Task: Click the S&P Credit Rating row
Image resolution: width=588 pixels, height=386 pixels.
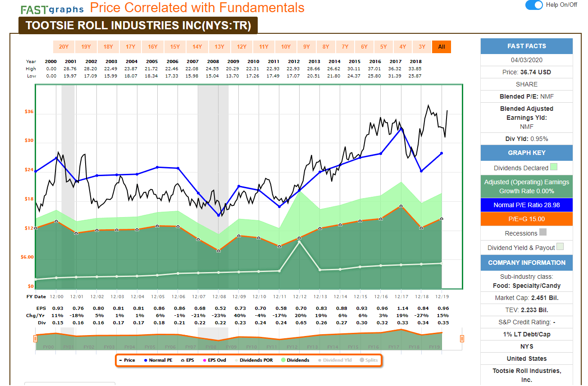Action: (527, 322)
